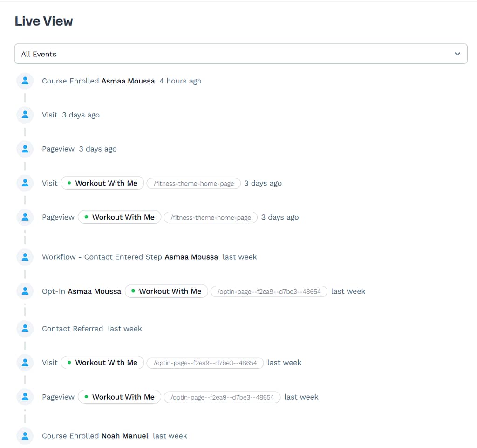Click avatar icon for Course Enrolled Asmaa Moussa
Image resolution: width=477 pixels, height=448 pixels.
point(25,81)
